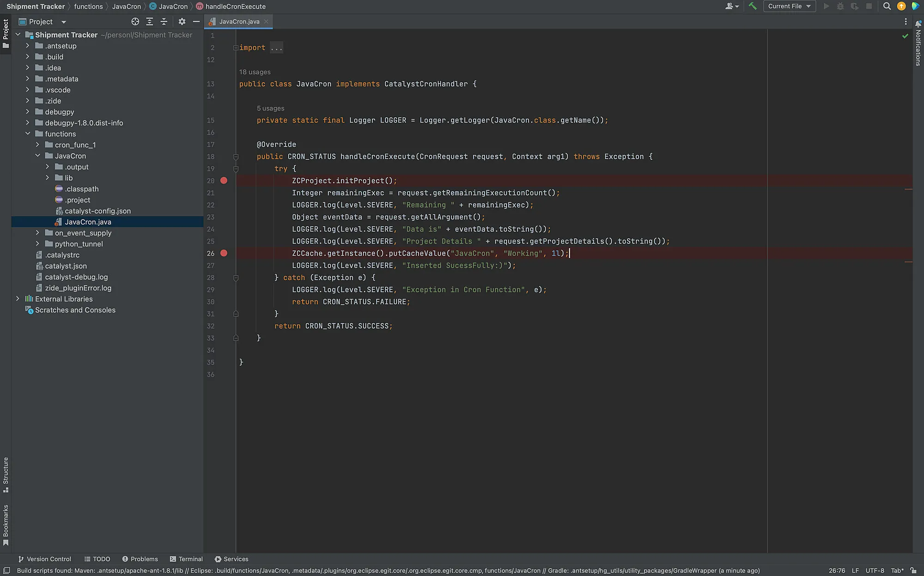Open the Problems tool window tab

pyautogui.click(x=140, y=559)
